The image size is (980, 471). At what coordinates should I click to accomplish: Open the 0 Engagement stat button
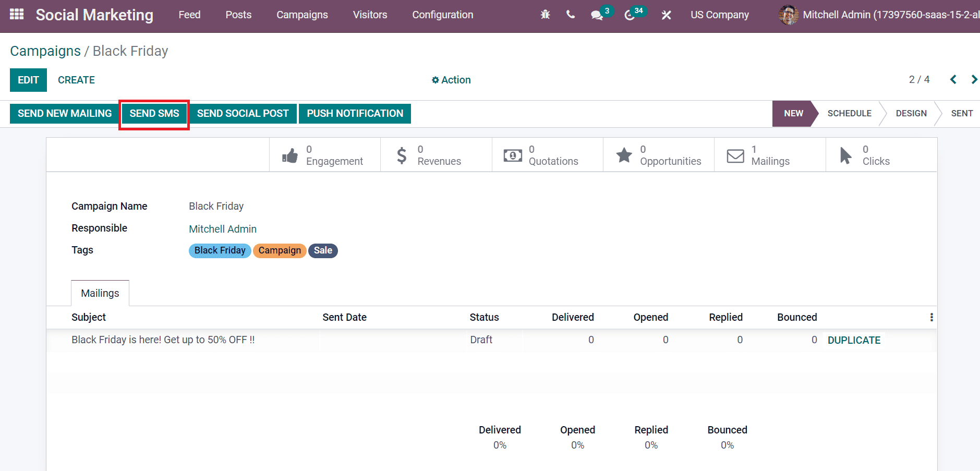(325, 155)
